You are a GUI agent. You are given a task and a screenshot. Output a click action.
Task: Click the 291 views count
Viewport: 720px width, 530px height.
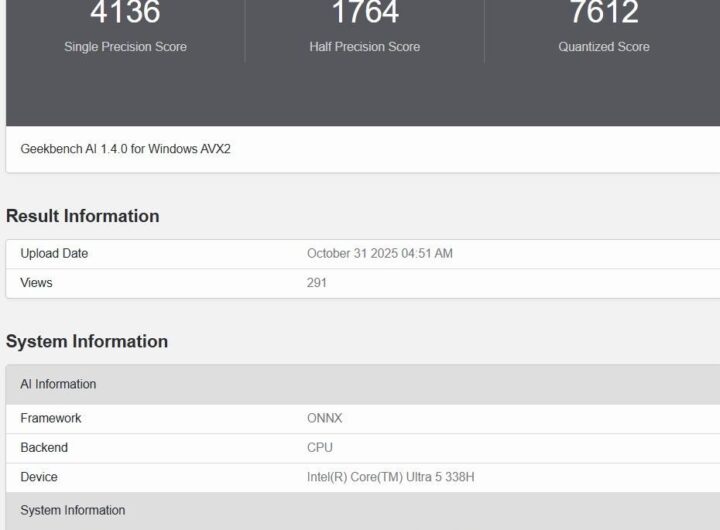[317, 283]
